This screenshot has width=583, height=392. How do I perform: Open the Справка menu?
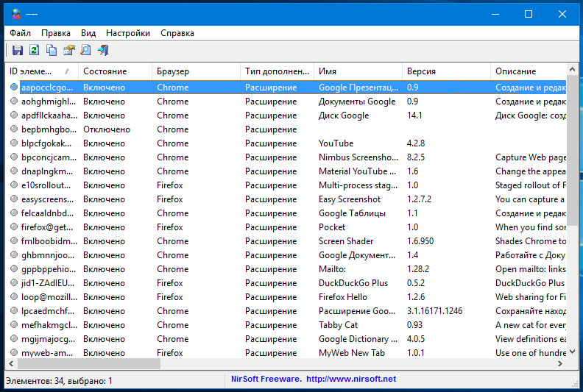click(x=177, y=33)
